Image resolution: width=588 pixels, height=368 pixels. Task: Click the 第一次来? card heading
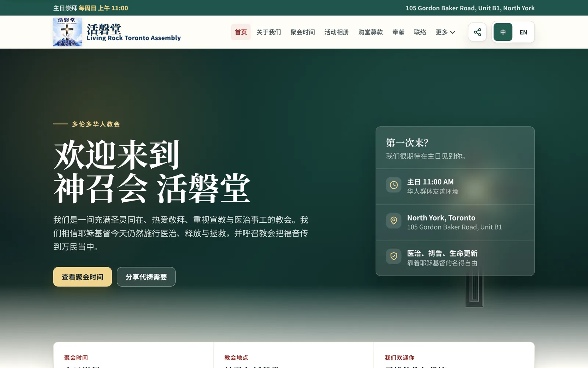click(407, 143)
